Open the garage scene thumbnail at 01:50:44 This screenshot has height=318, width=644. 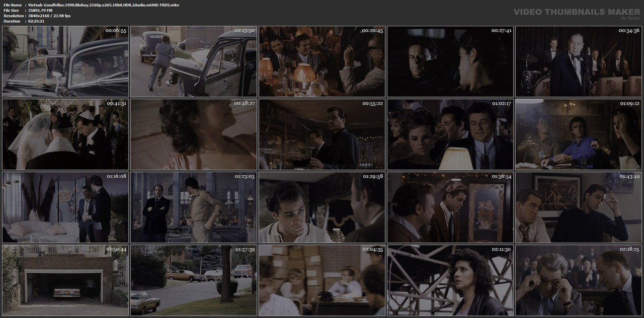(x=65, y=280)
